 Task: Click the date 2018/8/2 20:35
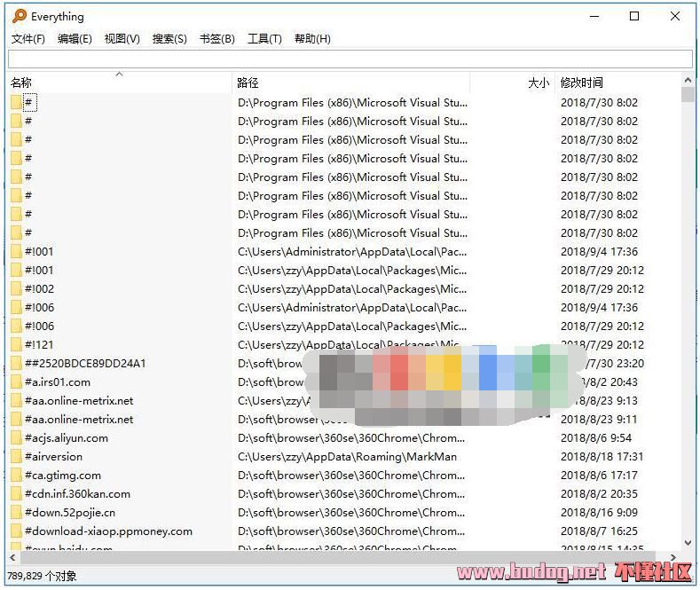599,494
